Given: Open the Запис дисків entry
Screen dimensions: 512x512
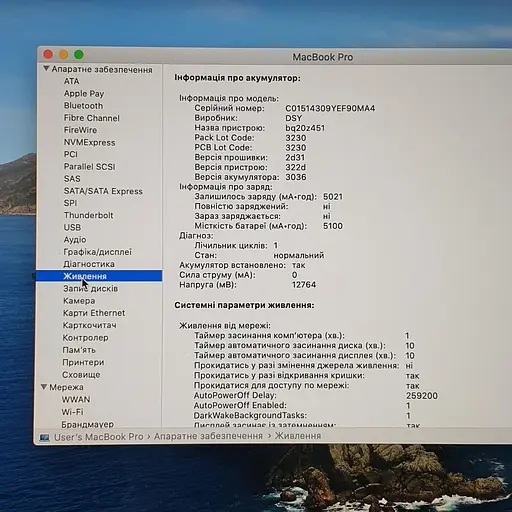Looking at the screenshot, I should coord(90,288).
